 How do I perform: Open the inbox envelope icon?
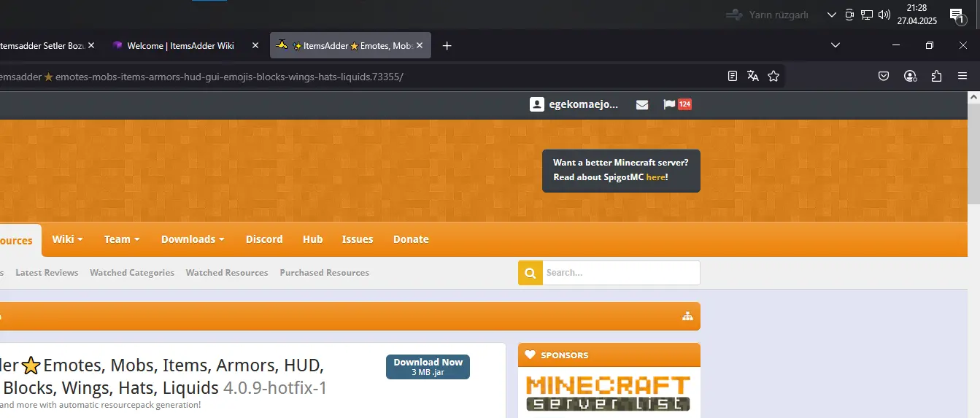click(x=642, y=104)
